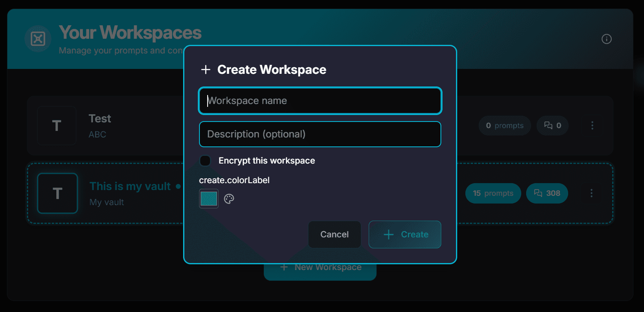The width and height of the screenshot is (644, 312).
Task: Open This is my vault options menu
Action: pyautogui.click(x=591, y=193)
